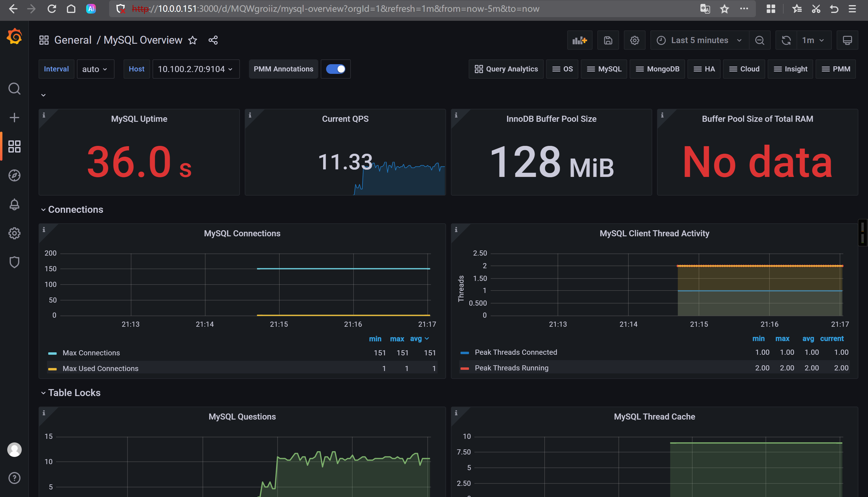Refresh the dashboard using the refresh icon
Viewport: 868px width, 497px height.
pyautogui.click(x=786, y=40)
